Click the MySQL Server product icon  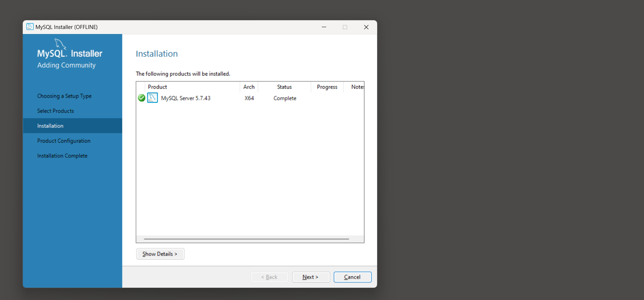[x=153, y=98]
